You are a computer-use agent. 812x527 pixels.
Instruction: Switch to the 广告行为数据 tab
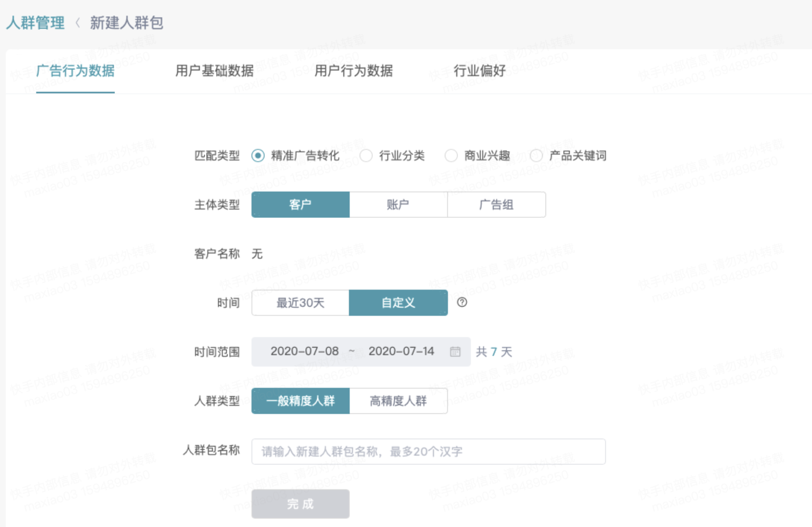coord(75,71)
